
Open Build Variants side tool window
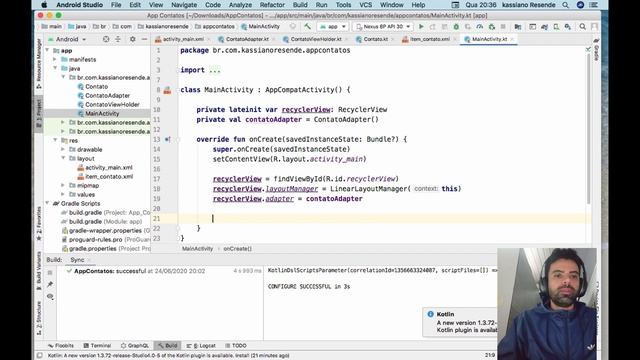pos(39,270)
